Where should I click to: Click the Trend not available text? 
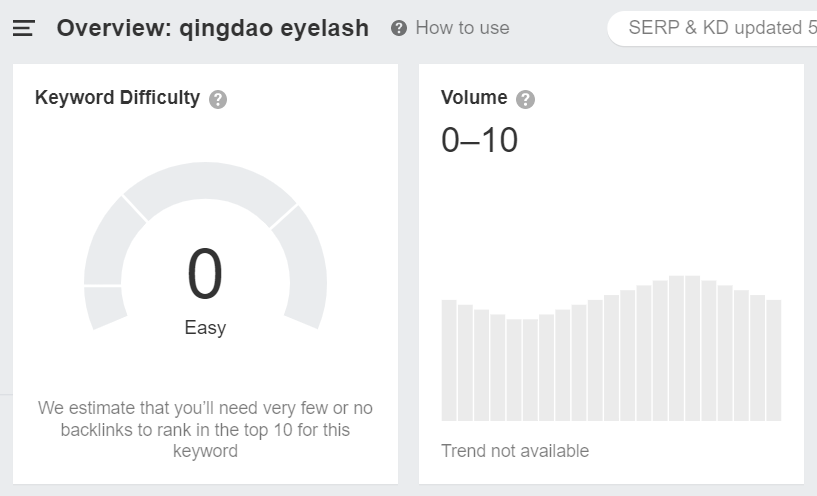point(515,451)
